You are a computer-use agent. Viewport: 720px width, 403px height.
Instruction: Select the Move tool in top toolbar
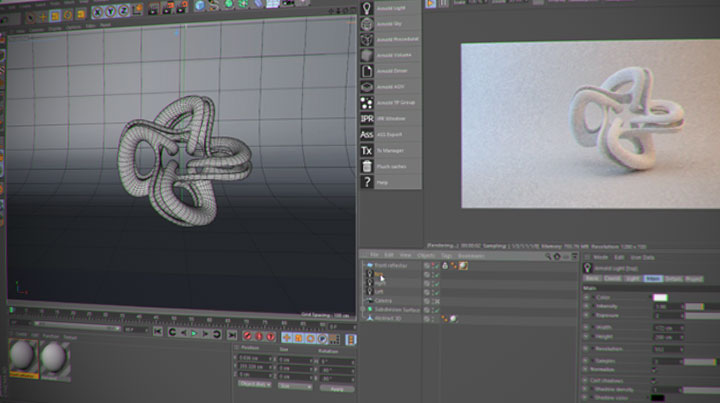point(43,17)
